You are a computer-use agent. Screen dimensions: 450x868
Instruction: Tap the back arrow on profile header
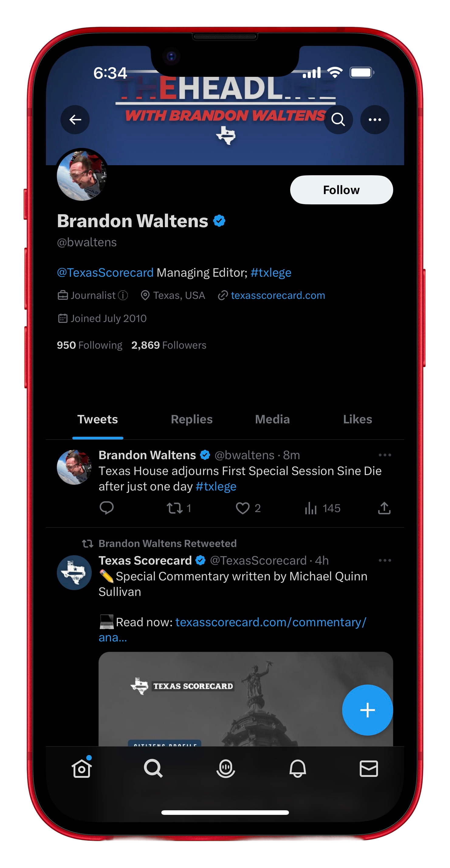pyautogui.click(x=75, y=120)
